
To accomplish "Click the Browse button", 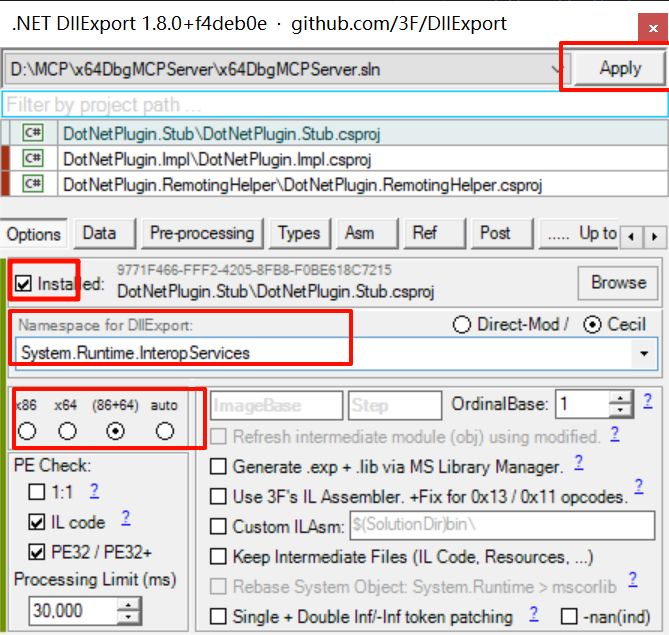I will click(618, 282).
